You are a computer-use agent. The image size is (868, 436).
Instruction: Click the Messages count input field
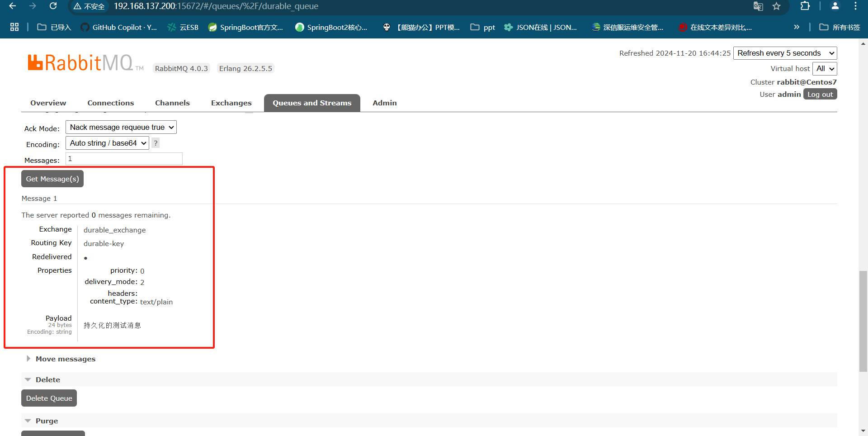(124, 159)
